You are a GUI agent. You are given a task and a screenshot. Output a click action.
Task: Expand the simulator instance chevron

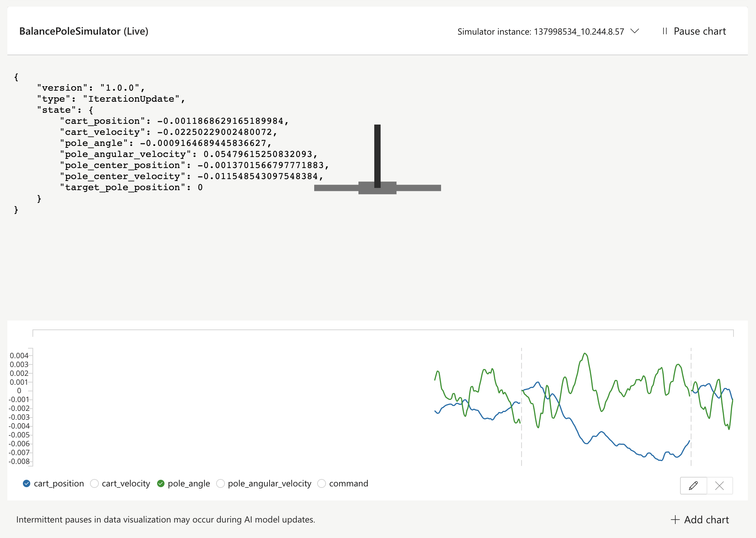(x=635, y=31)
